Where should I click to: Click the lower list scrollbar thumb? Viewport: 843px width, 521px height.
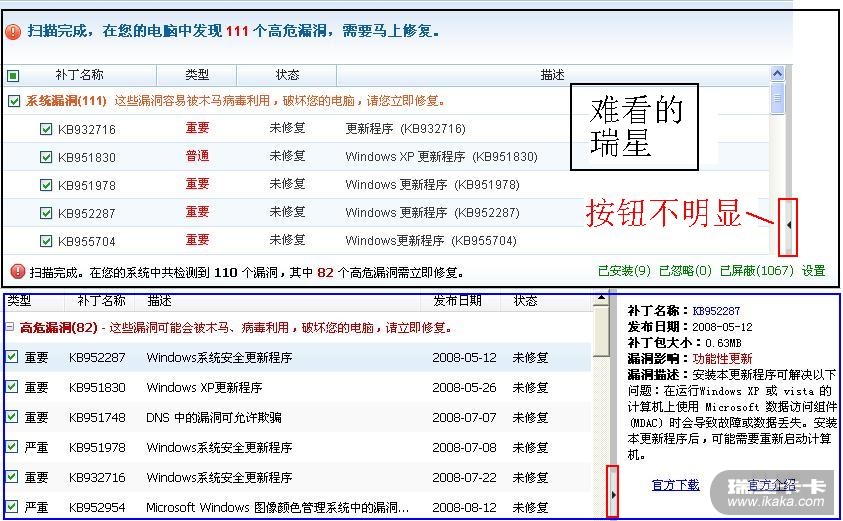601,331
